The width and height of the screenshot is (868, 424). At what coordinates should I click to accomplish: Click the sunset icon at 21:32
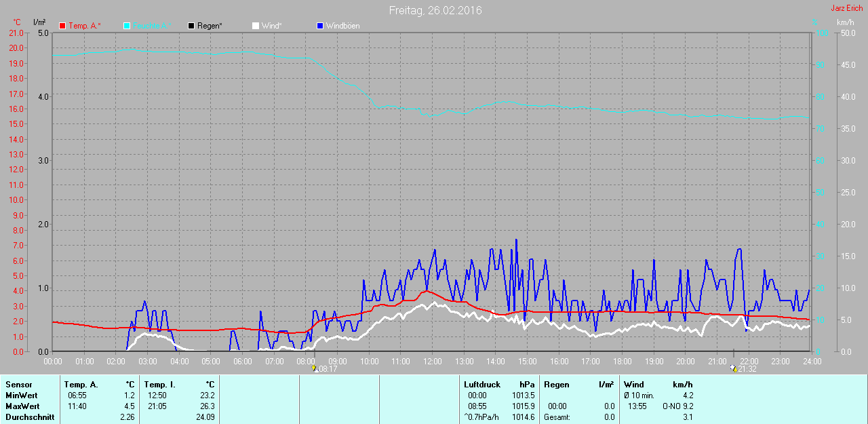click(733, 369)
